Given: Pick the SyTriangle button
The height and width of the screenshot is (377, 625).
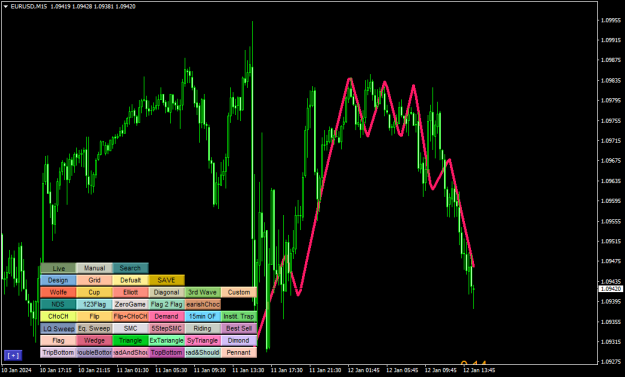Looking at the screenshot, I should 202,340.
